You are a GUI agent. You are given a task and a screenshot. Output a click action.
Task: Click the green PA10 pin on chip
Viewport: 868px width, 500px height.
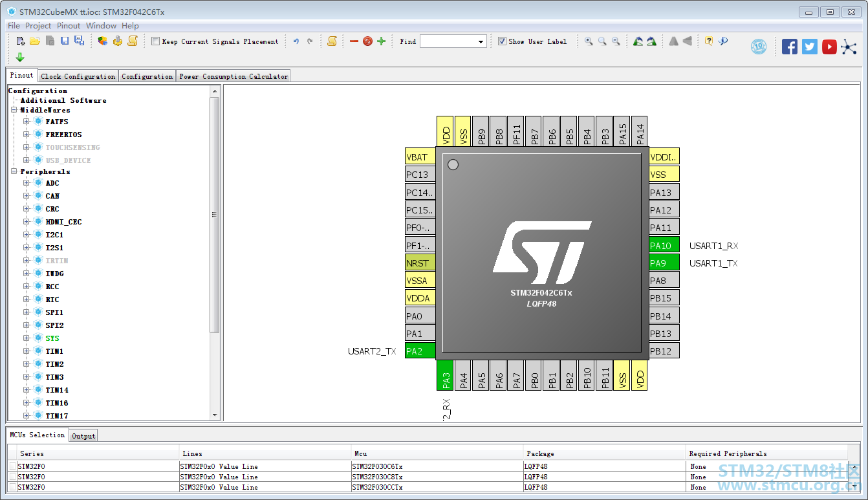[x=664, y=245]
